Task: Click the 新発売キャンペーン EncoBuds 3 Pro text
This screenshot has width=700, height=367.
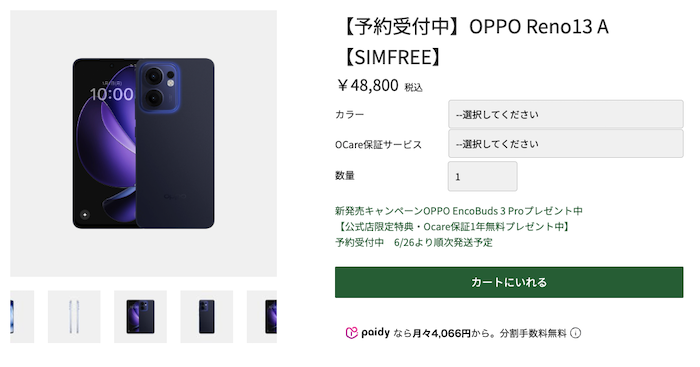Action: (459, 211)
